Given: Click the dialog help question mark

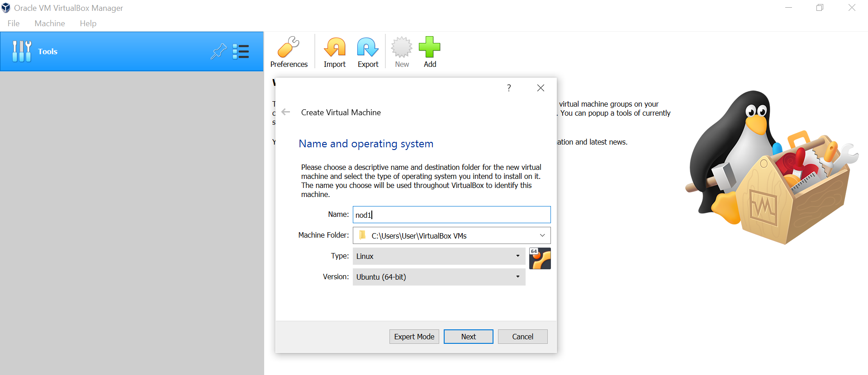Looking at the screenshot, I should (x=509, y=88).
